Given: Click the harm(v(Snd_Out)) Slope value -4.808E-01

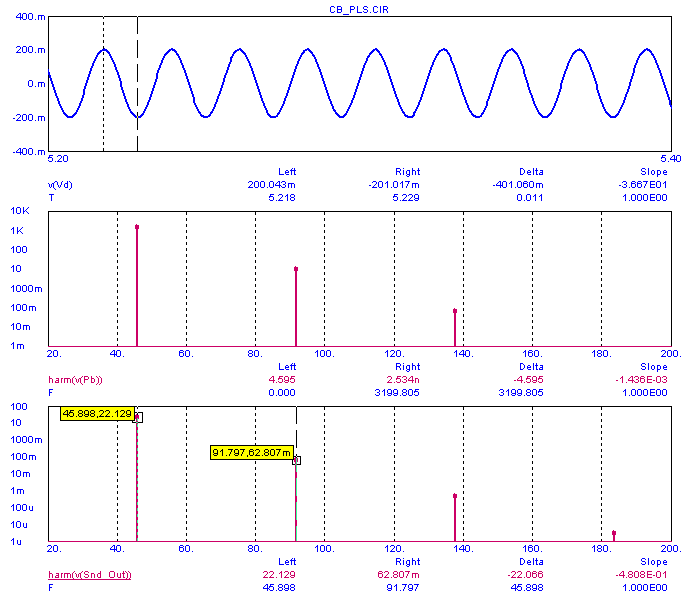Looking at the screenshot, I should [x=641, y=575].
